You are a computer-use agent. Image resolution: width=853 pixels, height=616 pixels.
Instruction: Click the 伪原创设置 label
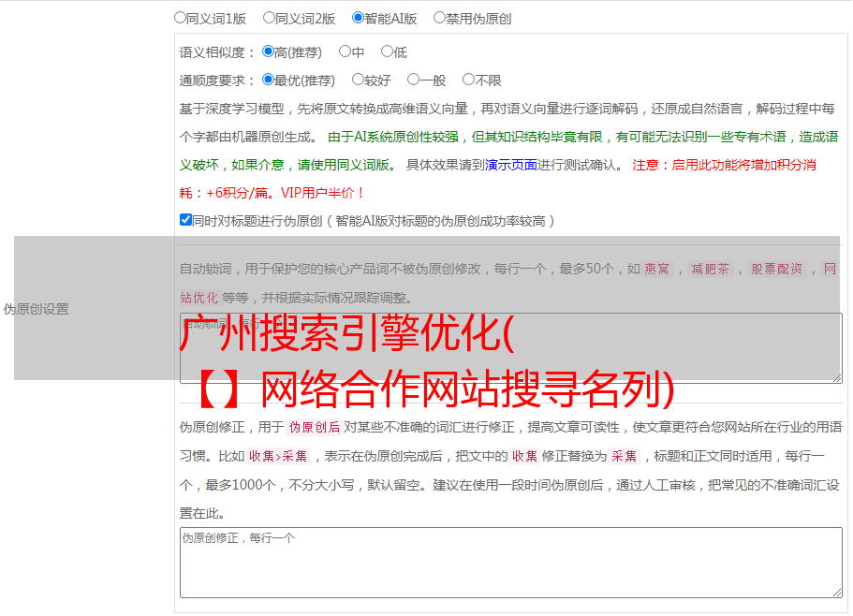[36, 309]
